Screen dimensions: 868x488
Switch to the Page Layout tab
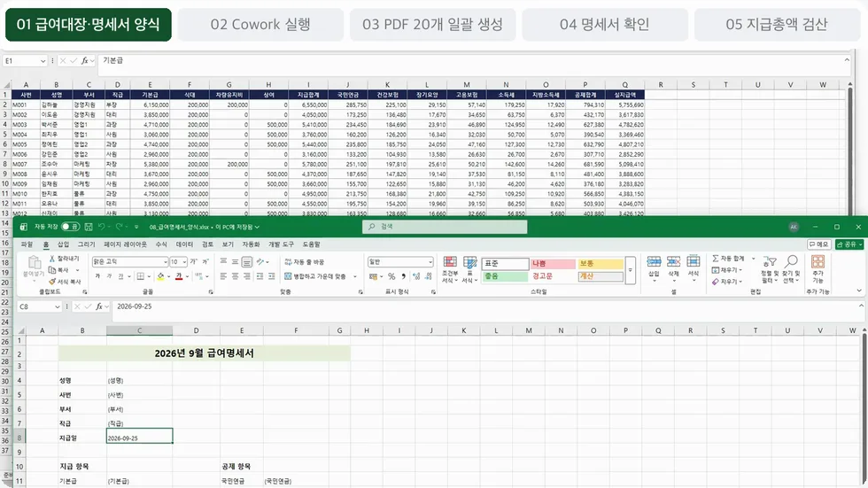point(126,244)
